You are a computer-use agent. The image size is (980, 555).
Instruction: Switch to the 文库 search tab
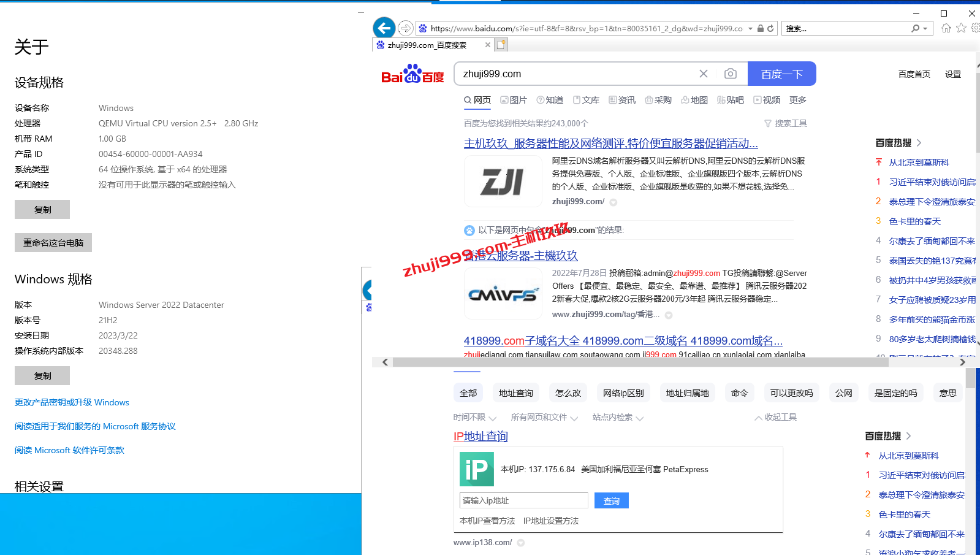click(x=586, y=100)
